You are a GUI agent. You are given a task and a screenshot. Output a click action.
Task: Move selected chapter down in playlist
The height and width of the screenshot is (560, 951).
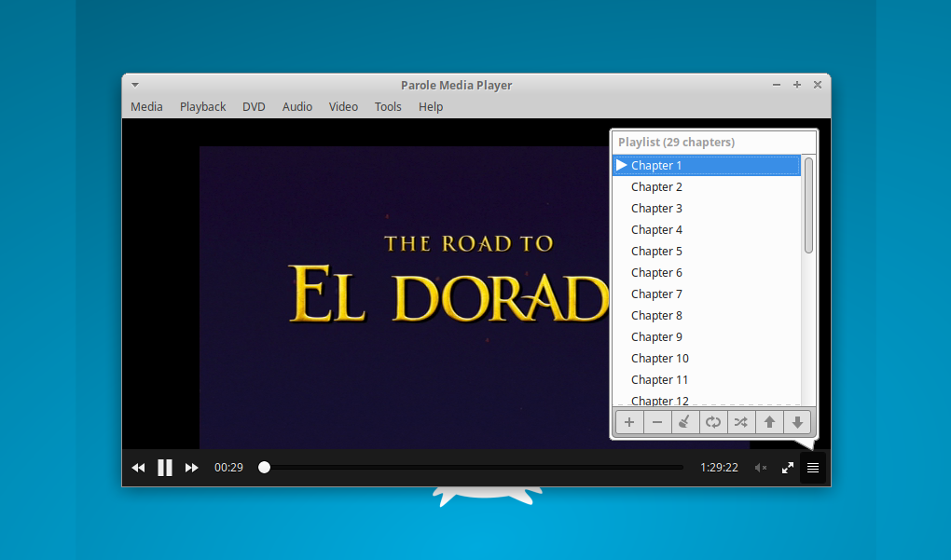(x=797, y=422)
